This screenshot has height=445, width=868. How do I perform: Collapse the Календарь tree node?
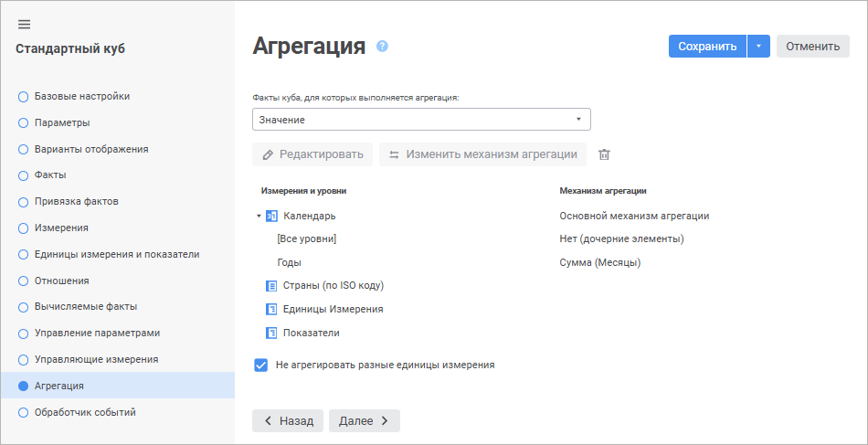point(259,217)
